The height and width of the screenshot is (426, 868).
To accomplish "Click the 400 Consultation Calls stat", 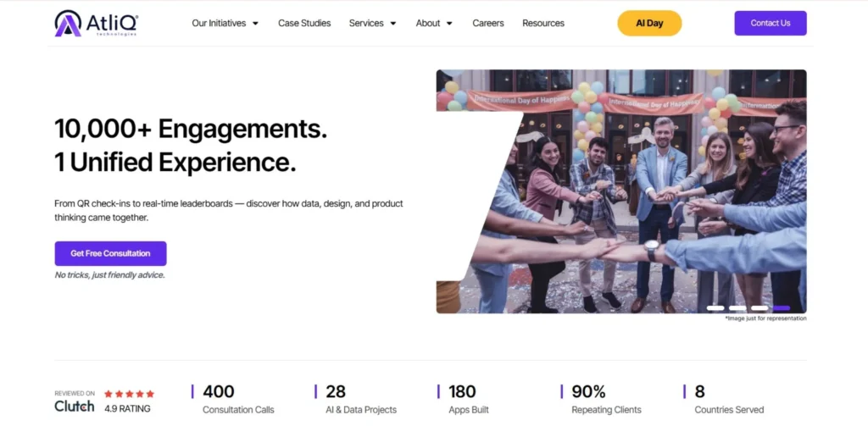I will coord(237,400).
